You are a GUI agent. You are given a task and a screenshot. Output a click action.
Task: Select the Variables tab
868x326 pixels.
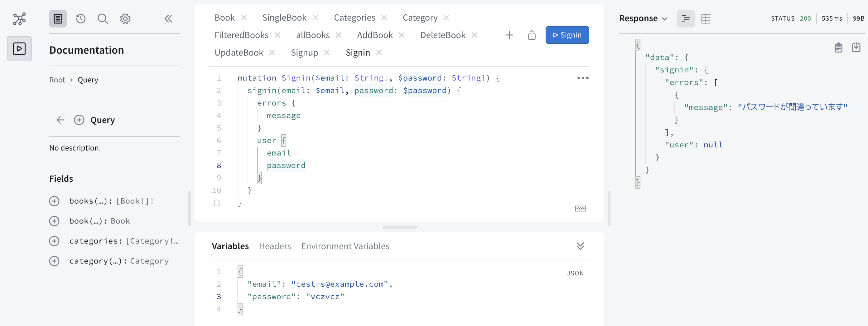(230, 246)
